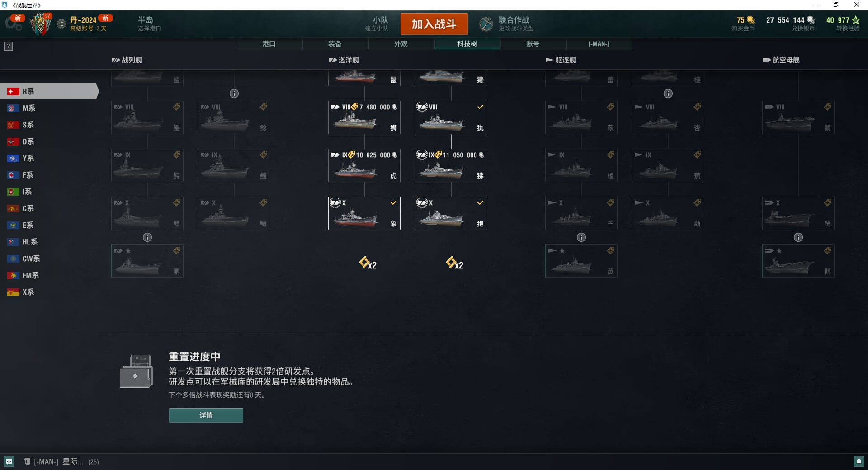The height and width of the screenshot is (470, 868).
Task: Click the gold coin purchase icon
Action: coord(750,20)
